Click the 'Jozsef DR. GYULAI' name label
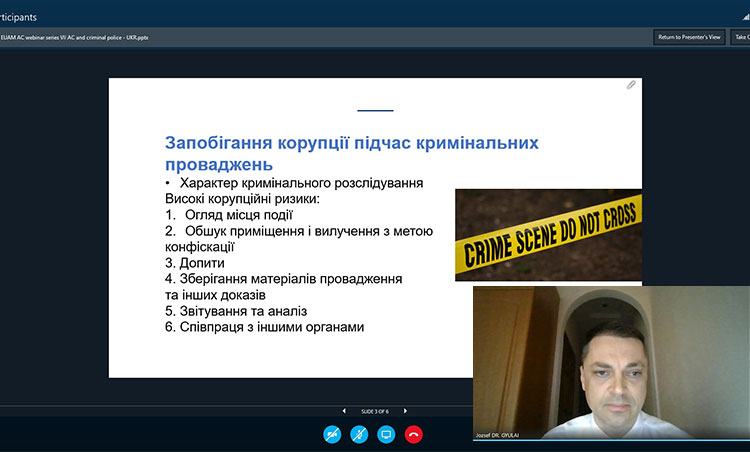The height and width of the screenshot is (452, 750). click(497, 435)
